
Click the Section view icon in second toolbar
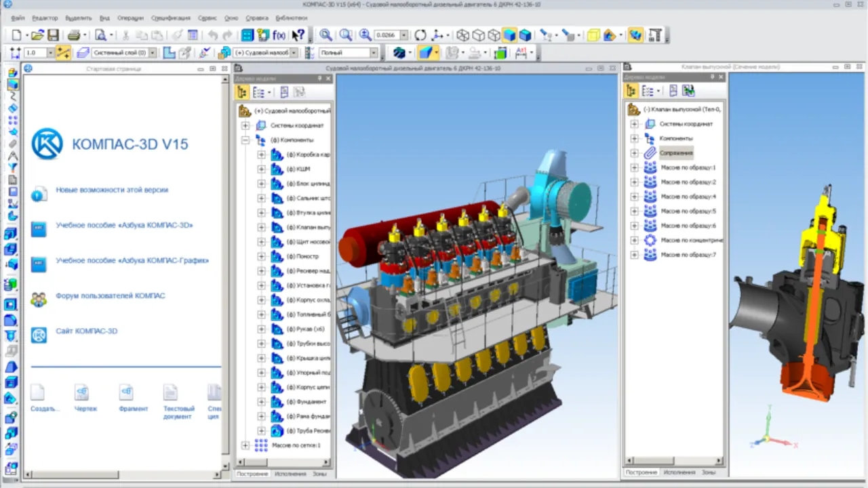(x=426, y=52)
